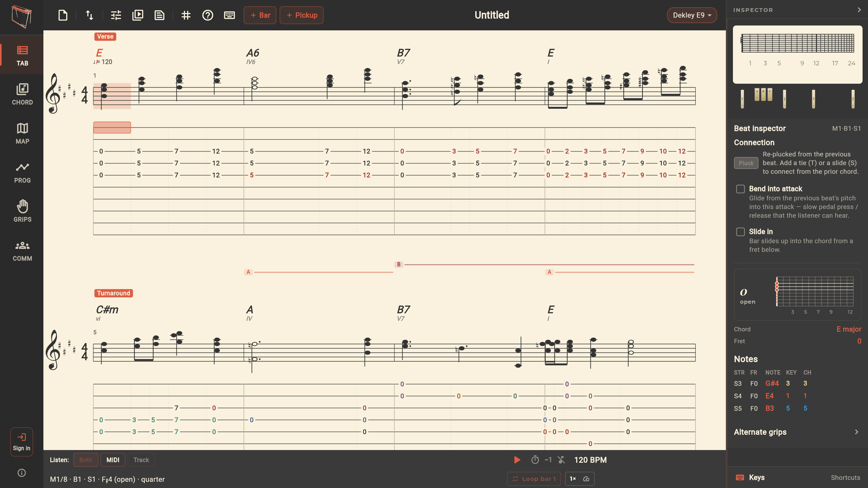
Task: Open the Dekley E9 copedent dropdown
Action: point(692,15)
